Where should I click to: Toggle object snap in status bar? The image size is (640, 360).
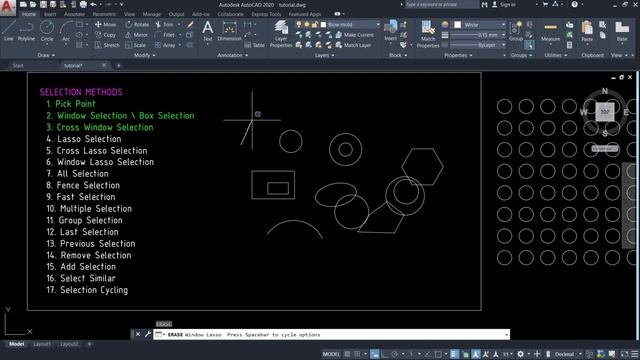coord(438,354)
